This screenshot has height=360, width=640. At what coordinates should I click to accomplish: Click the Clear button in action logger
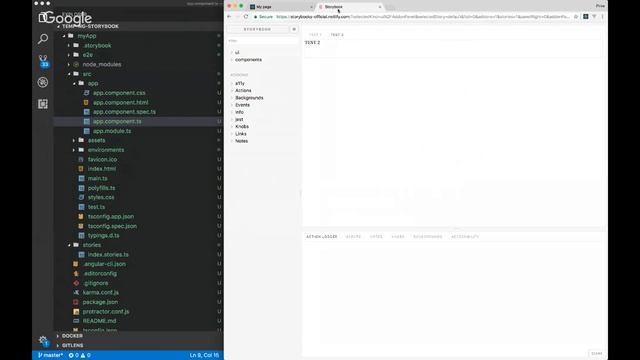596,353
